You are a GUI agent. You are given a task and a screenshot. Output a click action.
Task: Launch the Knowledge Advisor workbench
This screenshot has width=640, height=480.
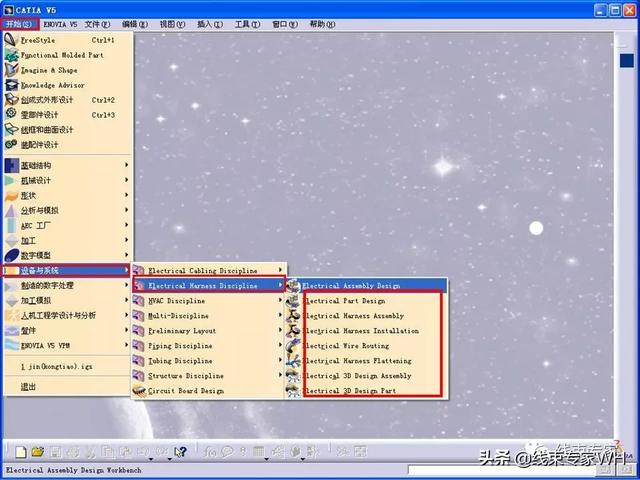click(x=68, y=85)
